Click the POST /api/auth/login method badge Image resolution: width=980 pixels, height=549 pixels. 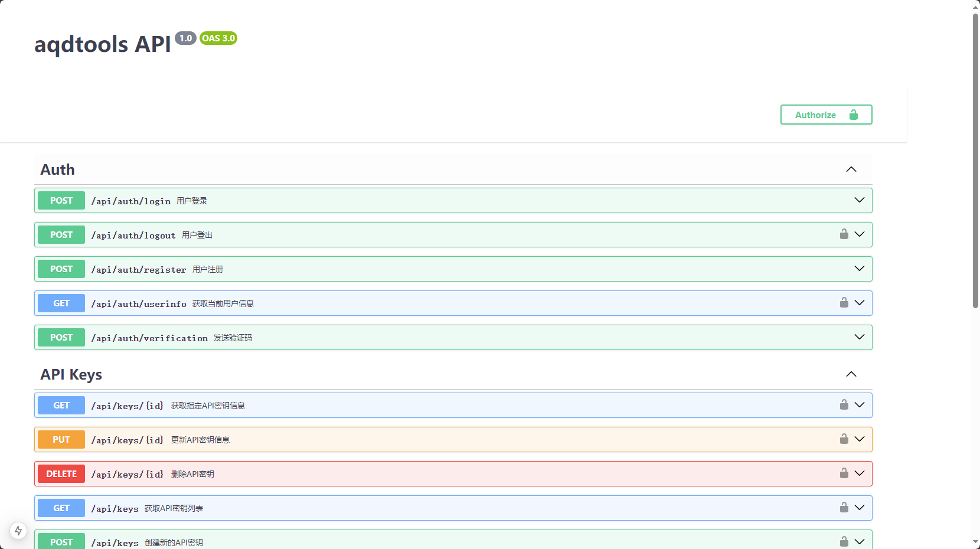[x=61, y=201]
